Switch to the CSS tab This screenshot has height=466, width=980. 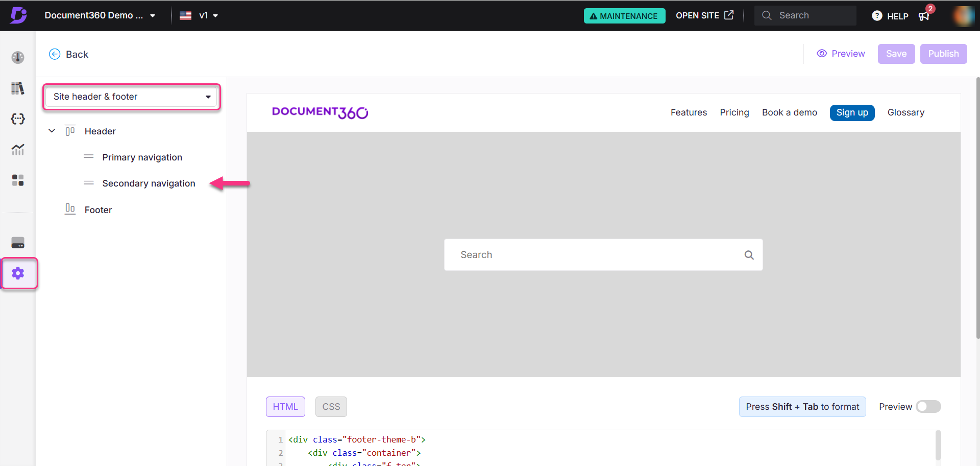[331, 407]
